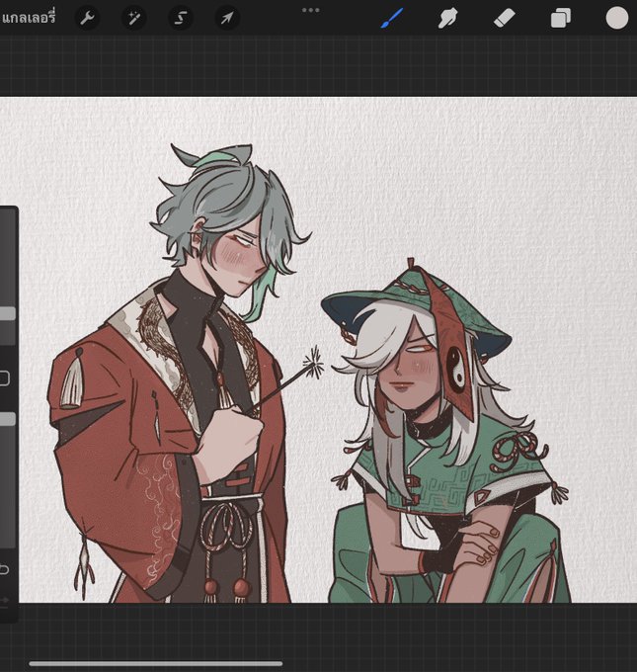Tap the undo arrow on sidebar

tap(4, 569)
